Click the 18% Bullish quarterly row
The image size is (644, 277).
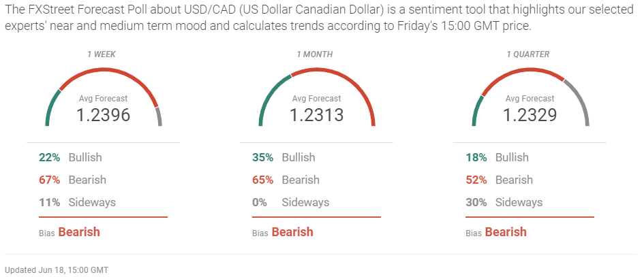(x=497, y=157)
